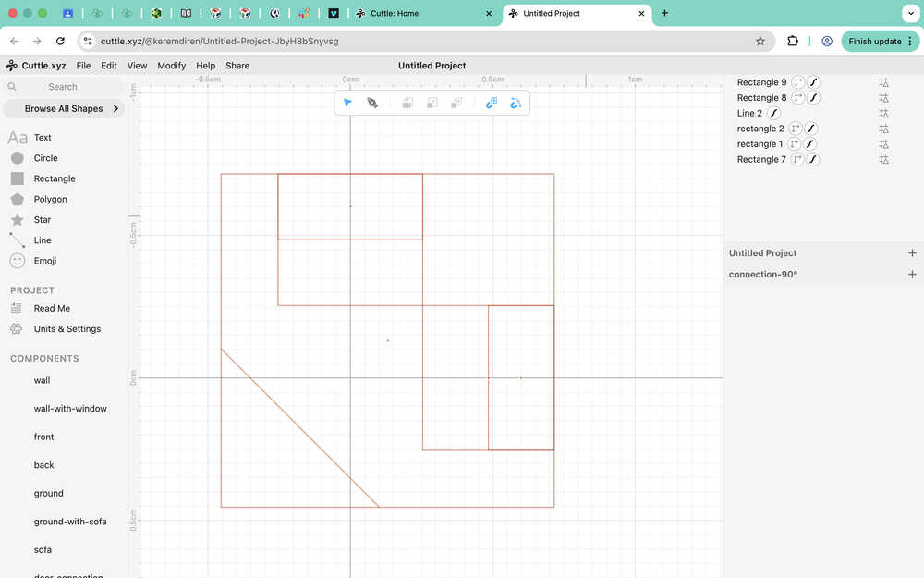Open the Share menu
The height and width of the screenshot is (578, 924).
click(237, 66)
